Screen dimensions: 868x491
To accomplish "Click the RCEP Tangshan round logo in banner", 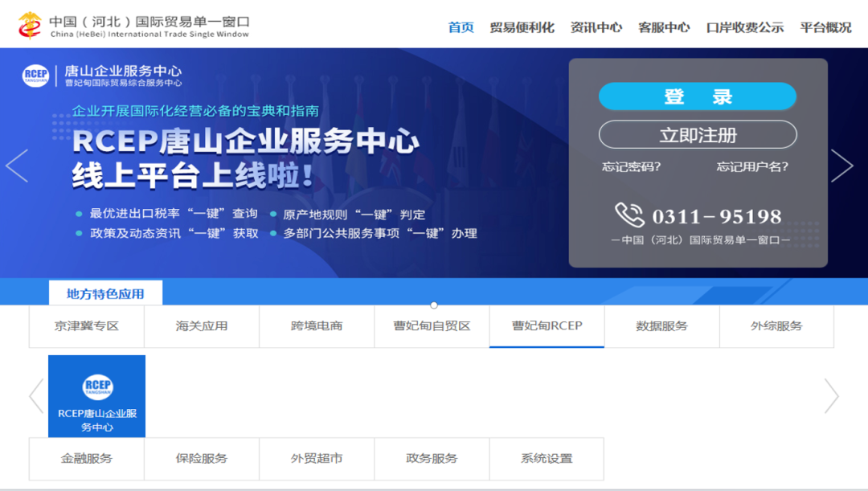I will [35, 76].
